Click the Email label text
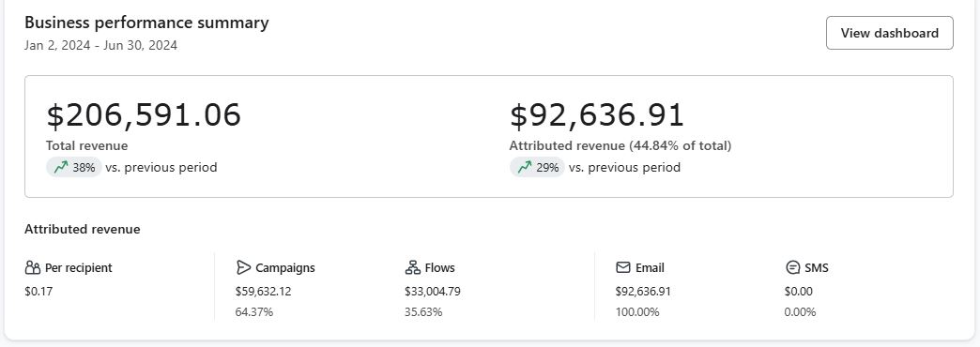Image resolution: width=980 pixels, height=347 pixels. point(650,267)
